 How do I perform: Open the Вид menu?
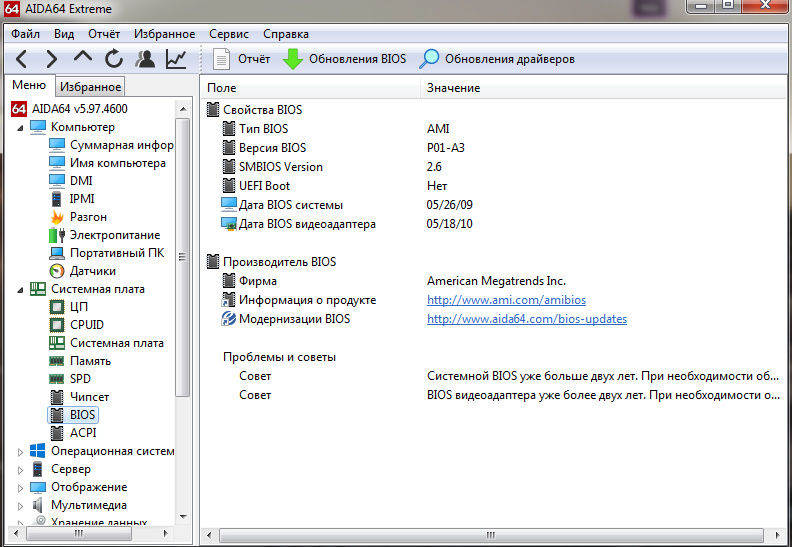point(64,34)
